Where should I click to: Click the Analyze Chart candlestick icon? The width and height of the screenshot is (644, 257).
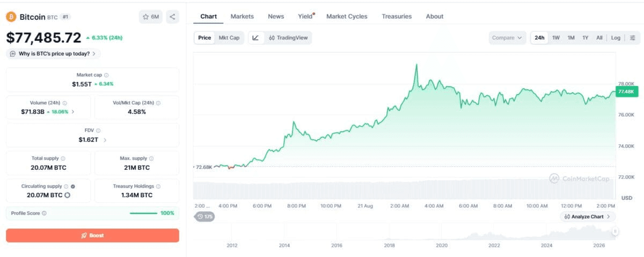coord(567,217)
